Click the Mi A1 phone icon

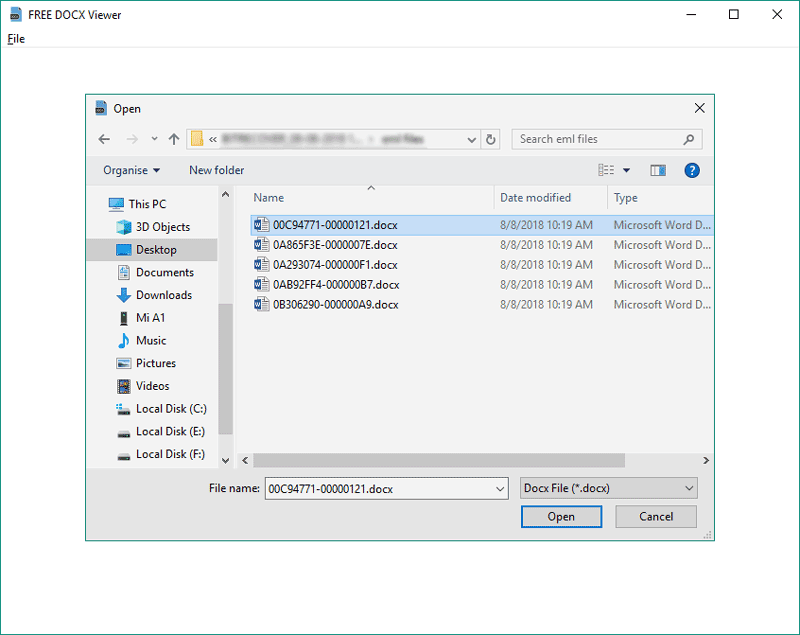click(123, 318)
